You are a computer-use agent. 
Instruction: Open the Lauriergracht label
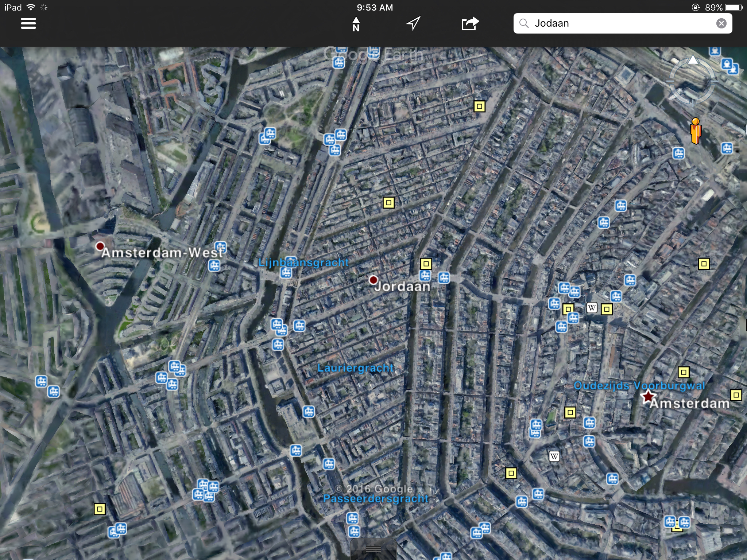(x=355, y=368)
